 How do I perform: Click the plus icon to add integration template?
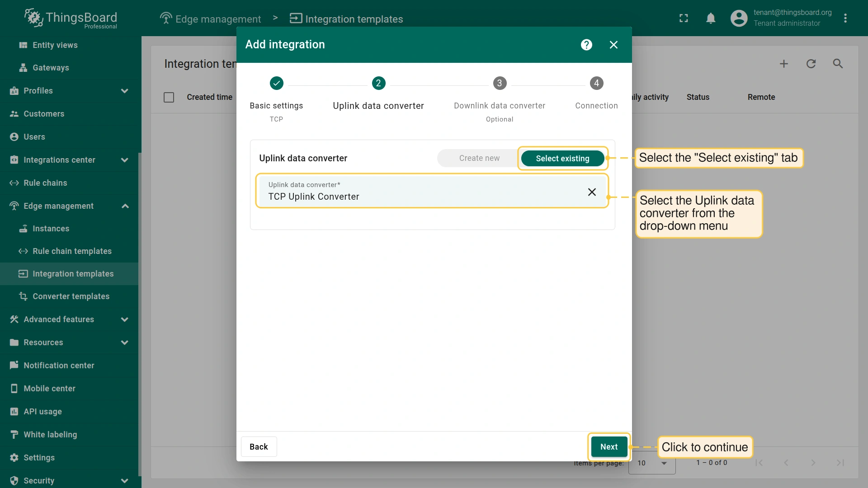(784, 64)
